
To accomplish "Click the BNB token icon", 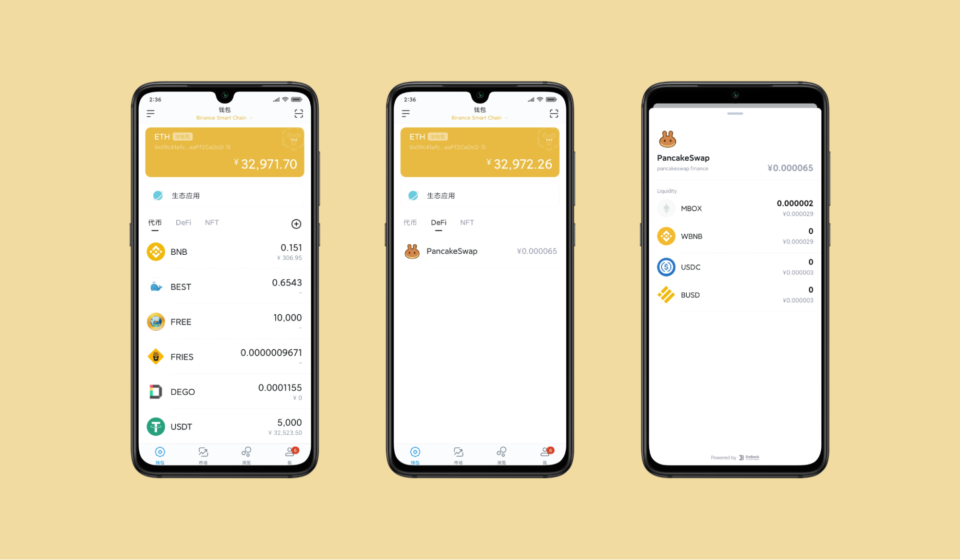I will point(154,252).
